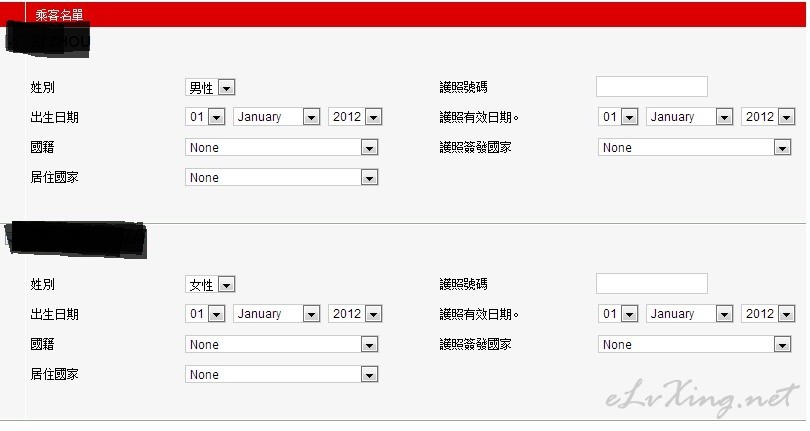Open first passenger's gender dropdown (男性)
This screenshot has height=431, width=810.
tap(210, 87)
